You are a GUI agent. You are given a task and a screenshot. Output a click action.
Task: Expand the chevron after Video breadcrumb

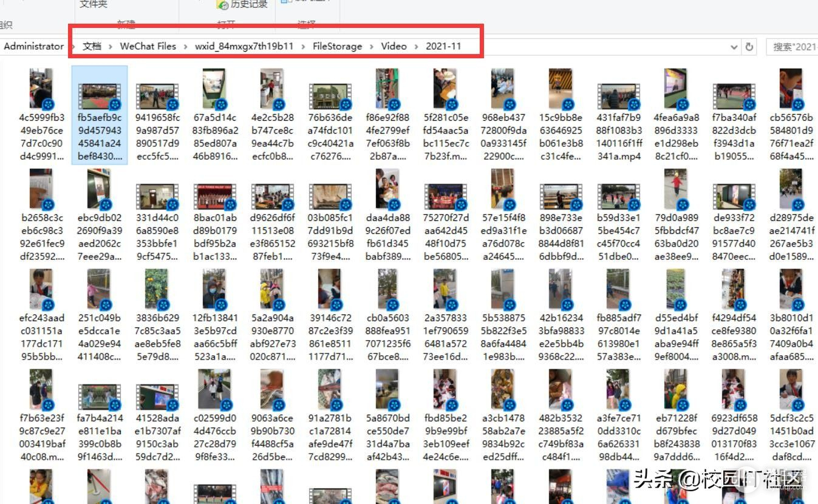416,46
